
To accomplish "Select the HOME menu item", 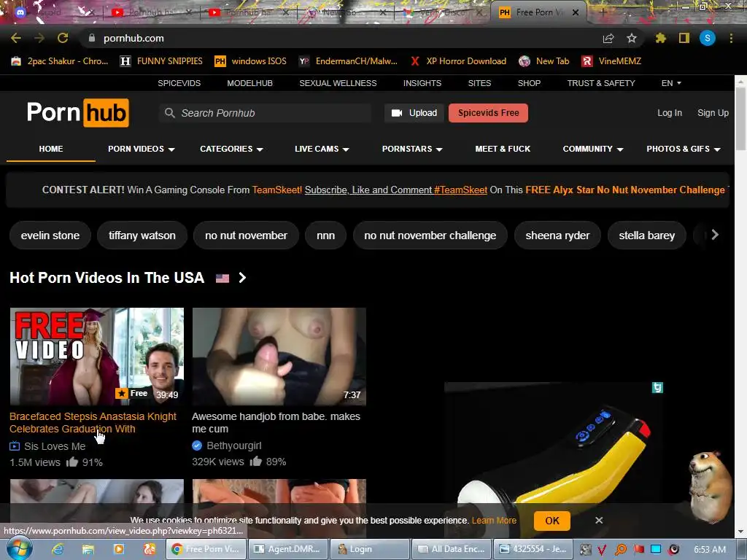I will tap(51, 149).
